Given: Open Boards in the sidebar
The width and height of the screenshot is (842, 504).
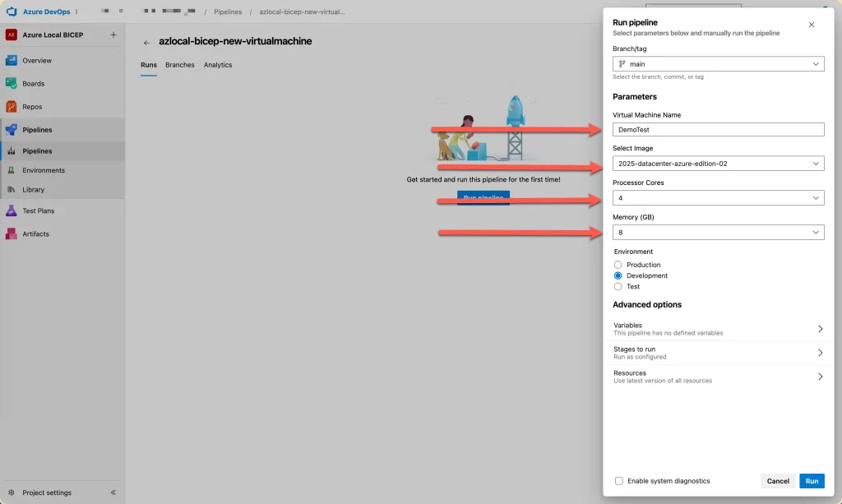Looking at the screenshot, I should [x=33, y=84].
